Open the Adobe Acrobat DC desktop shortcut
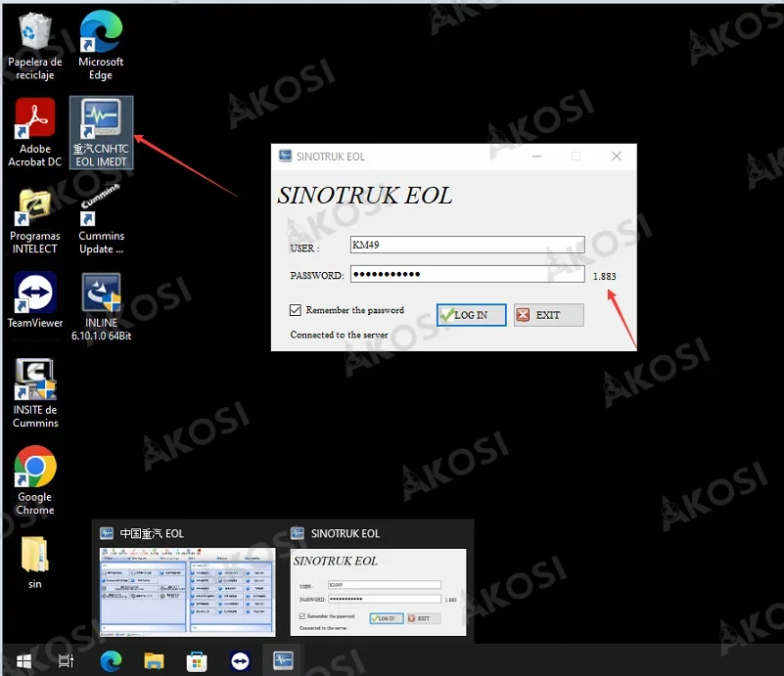 click(34, 133)
